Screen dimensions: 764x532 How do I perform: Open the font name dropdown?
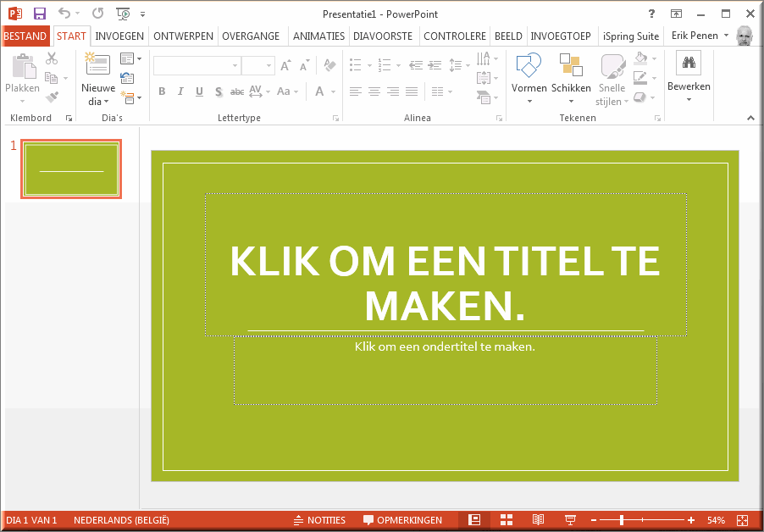234,66
